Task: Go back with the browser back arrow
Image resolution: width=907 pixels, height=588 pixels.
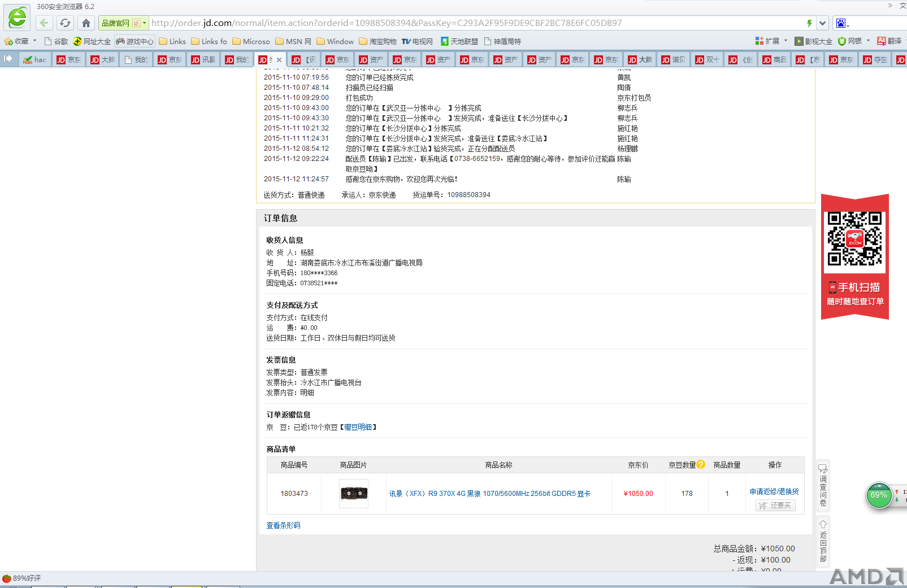Action: pyautogui.click(x=44, y=23)
